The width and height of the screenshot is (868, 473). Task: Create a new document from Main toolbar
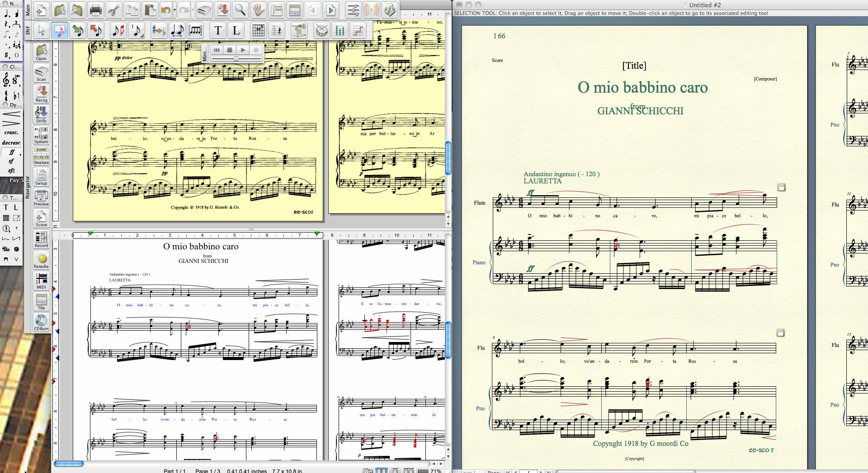(41, 9)
